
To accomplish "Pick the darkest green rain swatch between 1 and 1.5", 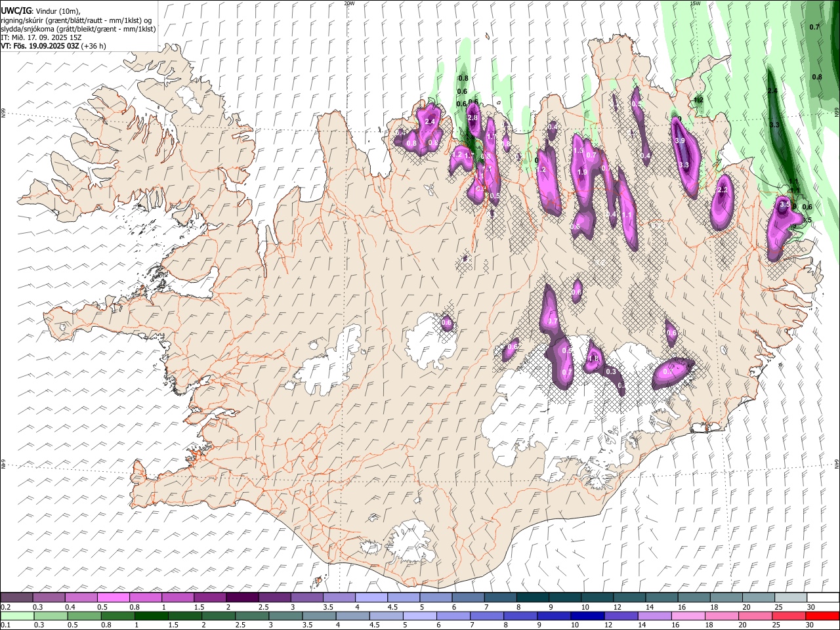I will click(x=151, y=616).
